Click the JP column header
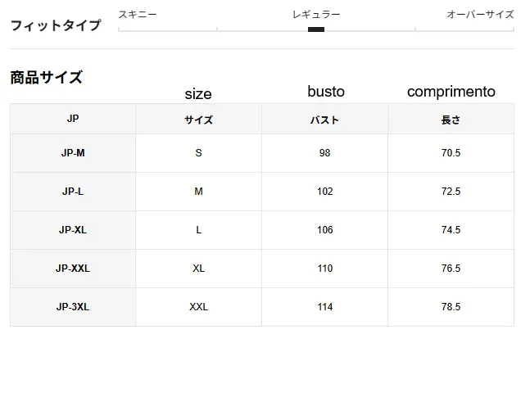Image resolution: width=530 pixels, height=420 pixels. (x=73, y=120)
